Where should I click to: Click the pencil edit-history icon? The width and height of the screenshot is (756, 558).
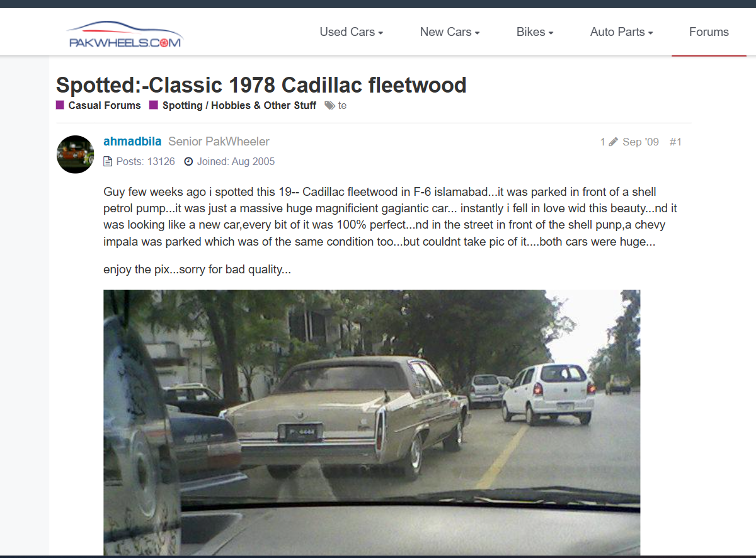coord(613,142)
